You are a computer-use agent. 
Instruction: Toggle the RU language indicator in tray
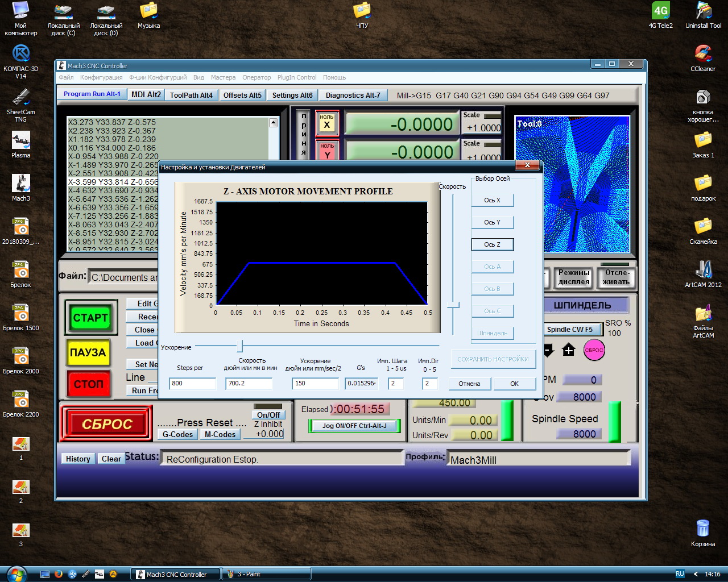[680, 573]
